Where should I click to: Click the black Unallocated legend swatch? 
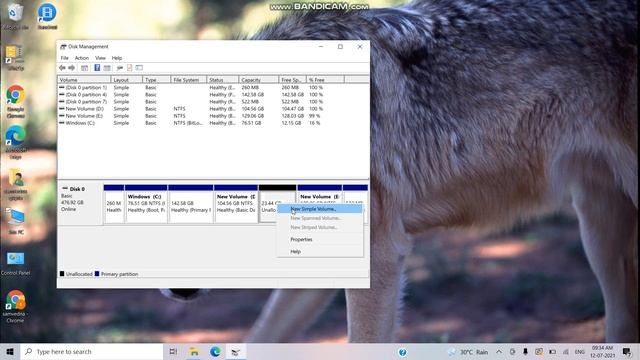pyautogui.click(x=62, y=274)
